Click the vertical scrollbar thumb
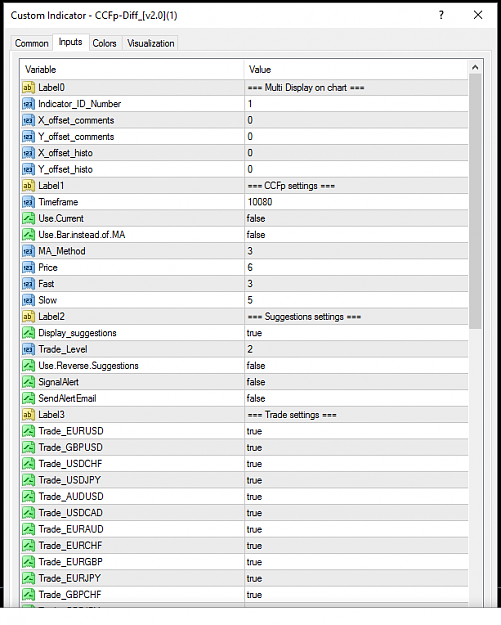The height and width of the screenshot is (625, 501). click(475, 201)
